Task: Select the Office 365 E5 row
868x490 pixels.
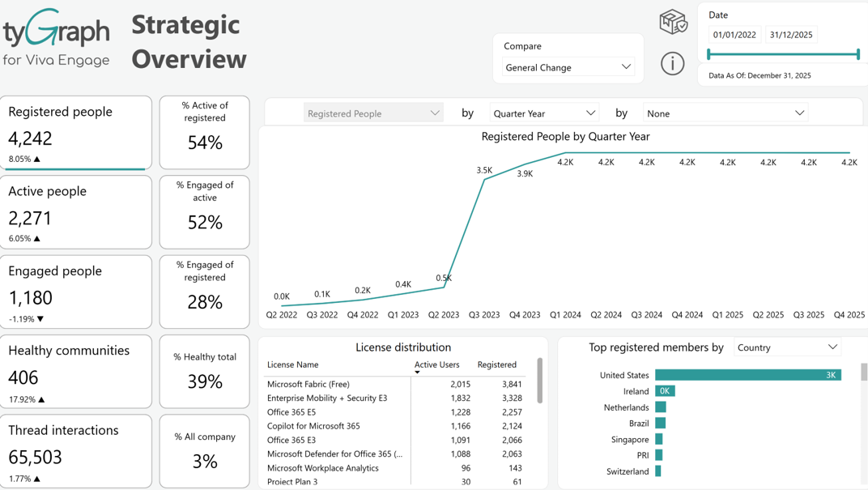Action: [x=394, y=412]
